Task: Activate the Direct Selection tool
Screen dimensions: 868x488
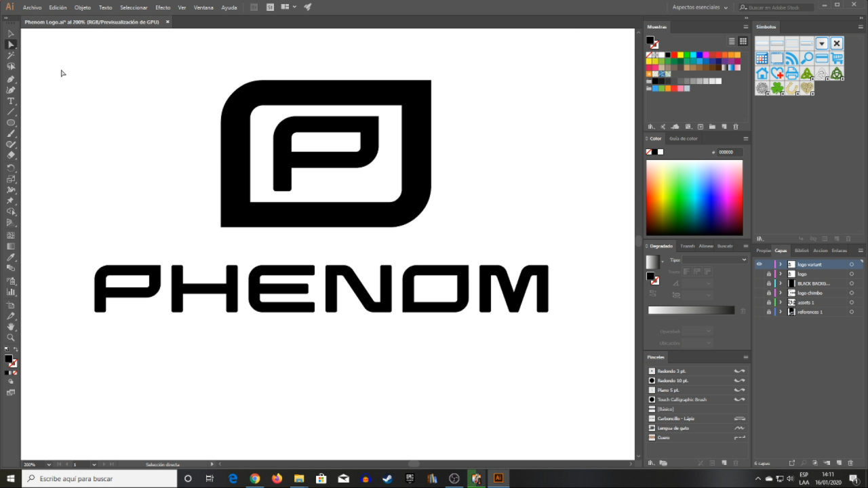Action: pos(11,45)
